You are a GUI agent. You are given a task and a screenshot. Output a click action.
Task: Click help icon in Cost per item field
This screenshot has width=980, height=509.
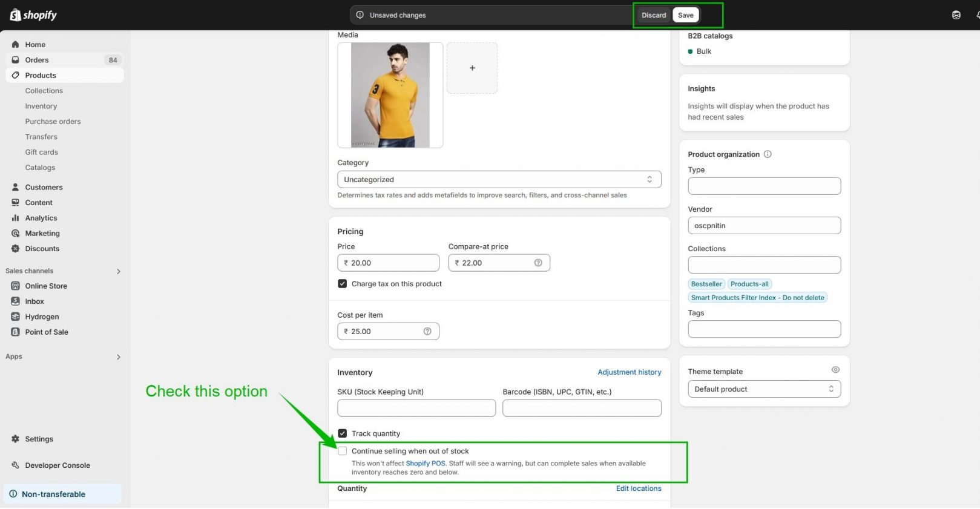tap(427, 332)
